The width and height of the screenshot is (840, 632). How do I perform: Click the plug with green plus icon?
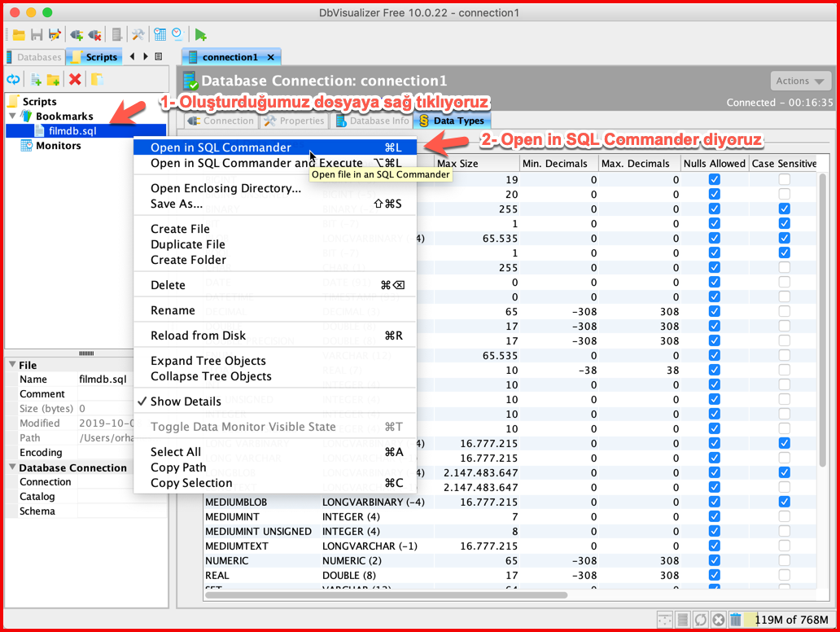[x=77, y=35]
